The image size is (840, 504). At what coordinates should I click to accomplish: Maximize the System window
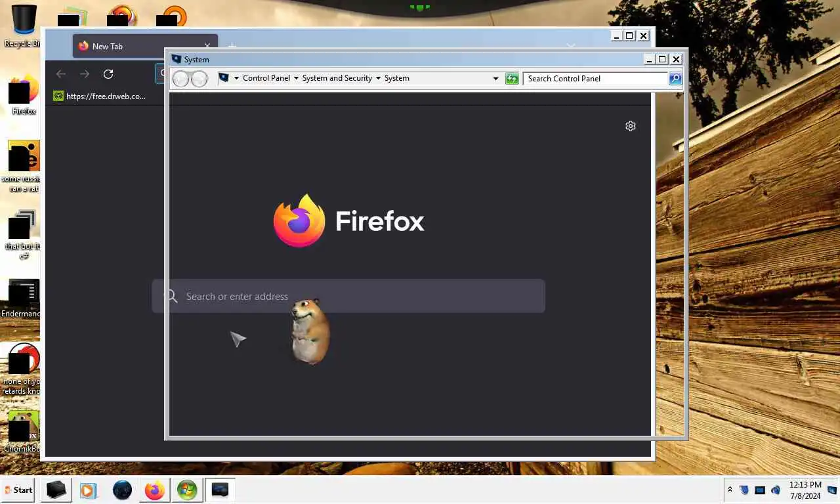point(662,59)
